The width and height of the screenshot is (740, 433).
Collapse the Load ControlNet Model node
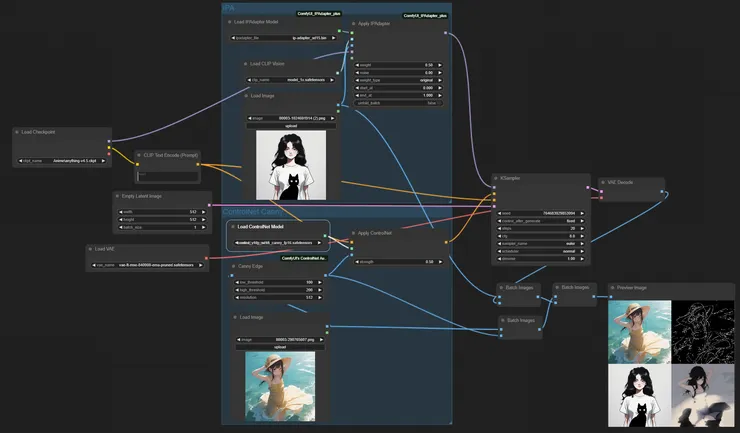tap(233, 227)
